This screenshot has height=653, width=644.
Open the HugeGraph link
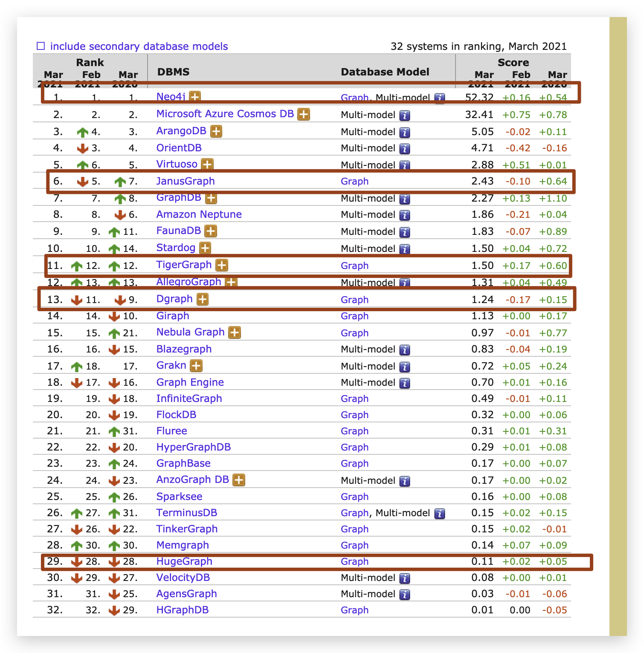(185, 561)
